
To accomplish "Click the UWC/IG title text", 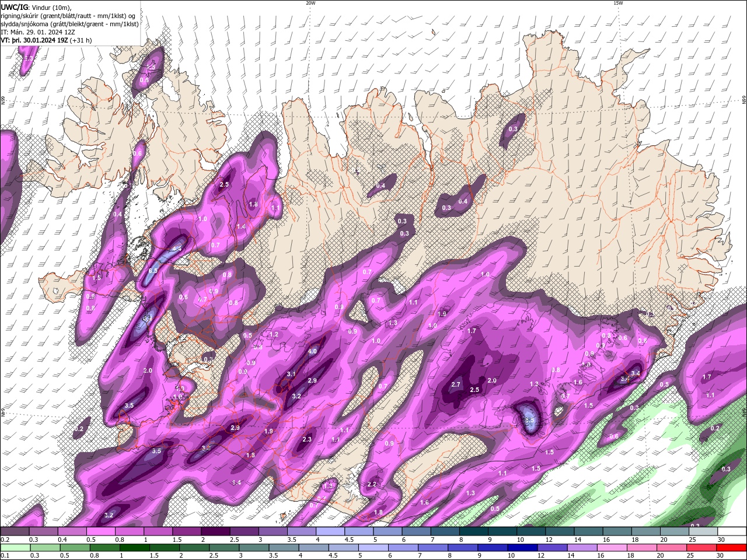I will pos(15,6).
